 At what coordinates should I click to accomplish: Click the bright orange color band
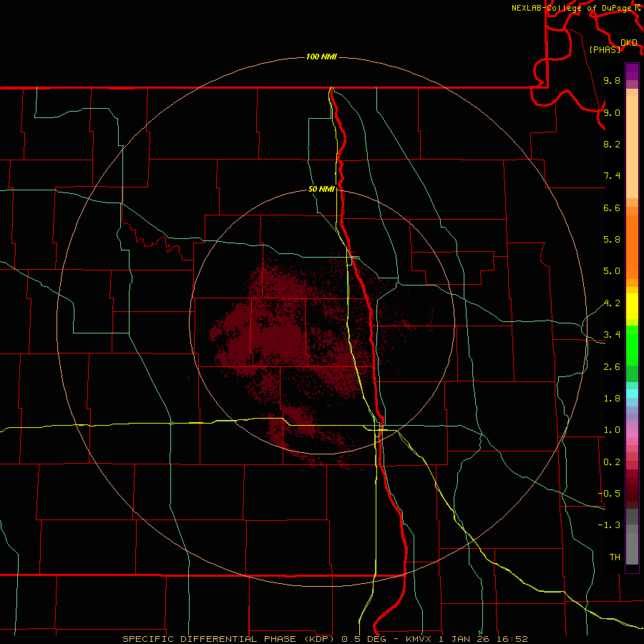point(632,247)
